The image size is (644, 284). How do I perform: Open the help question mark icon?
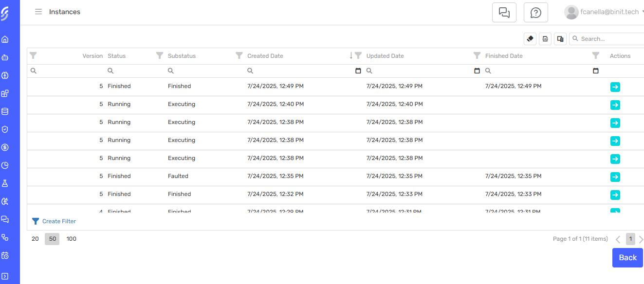[535, 12]
